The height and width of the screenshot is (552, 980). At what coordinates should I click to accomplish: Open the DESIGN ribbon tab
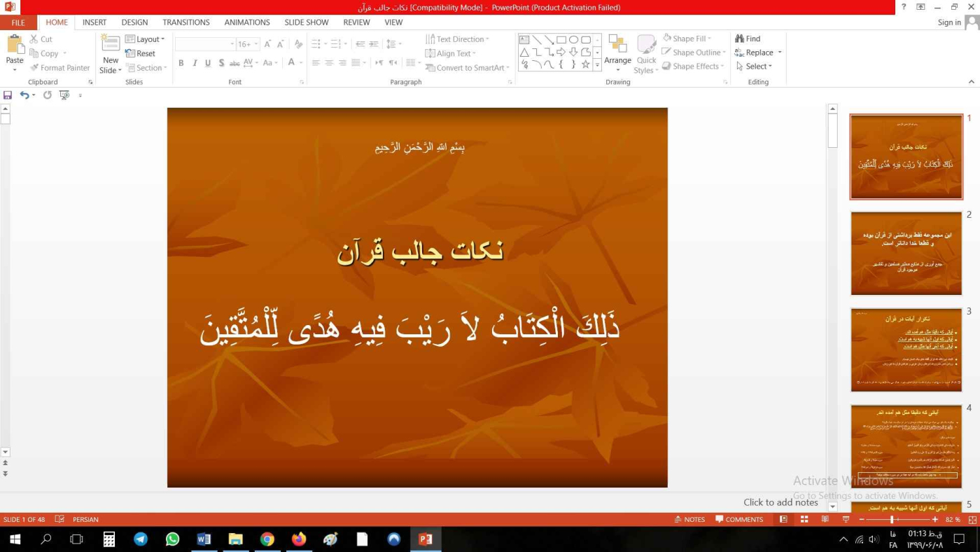(x=134, y=22)
